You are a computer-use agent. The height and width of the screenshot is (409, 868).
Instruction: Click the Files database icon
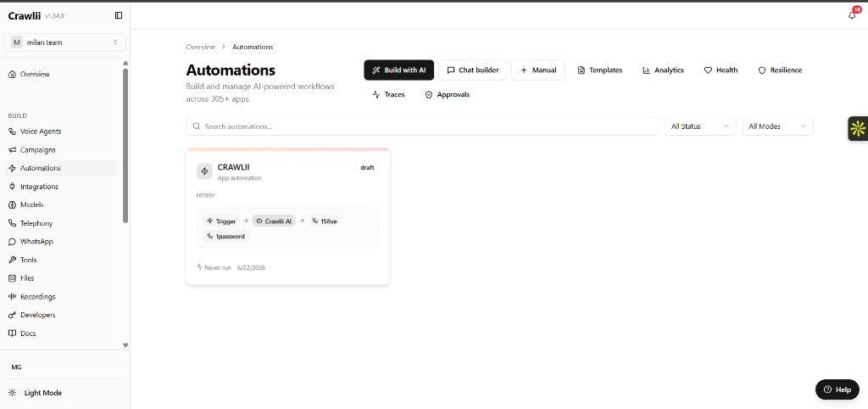point(12,278)
